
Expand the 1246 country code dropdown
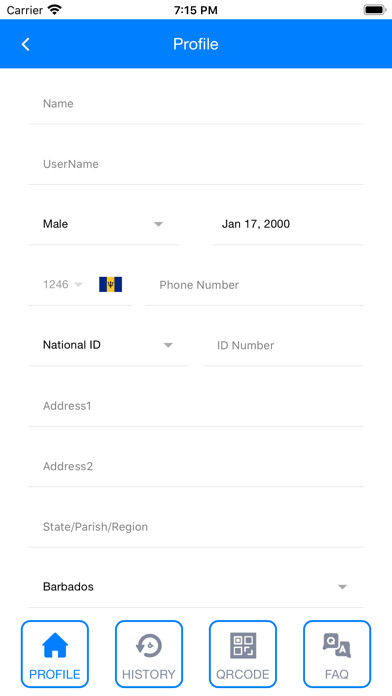(x=63, y=285)
